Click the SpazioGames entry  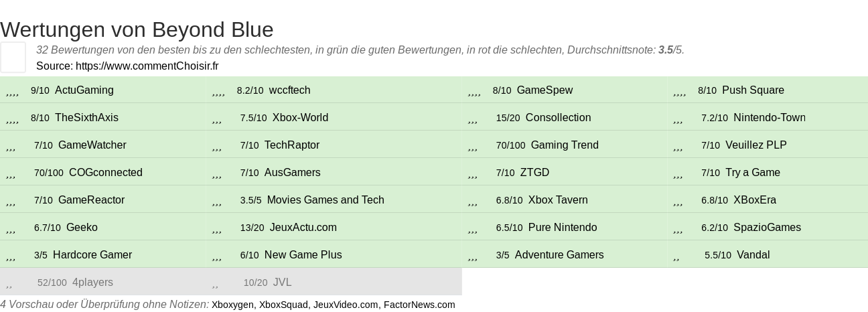pos(767,228)
